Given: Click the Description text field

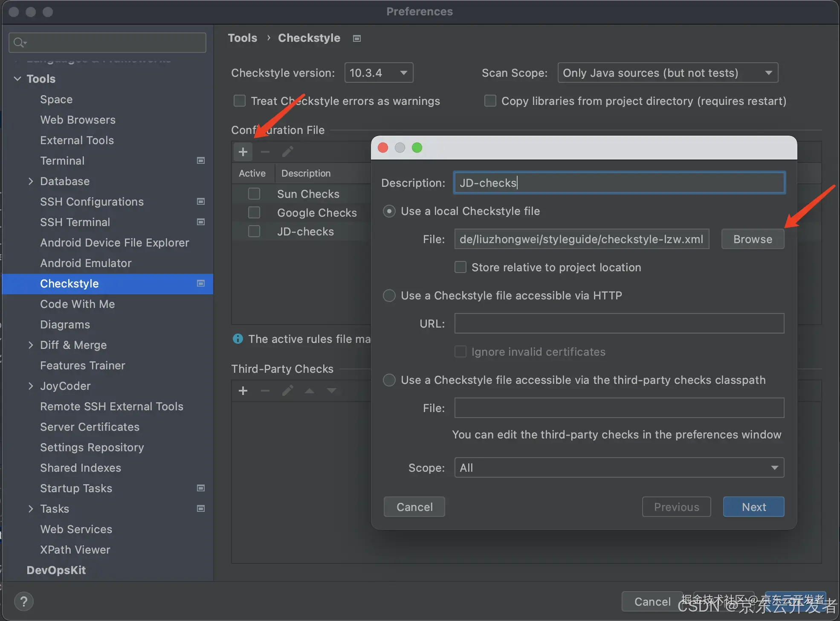Looking at the screenshot, I should (619, 183).
